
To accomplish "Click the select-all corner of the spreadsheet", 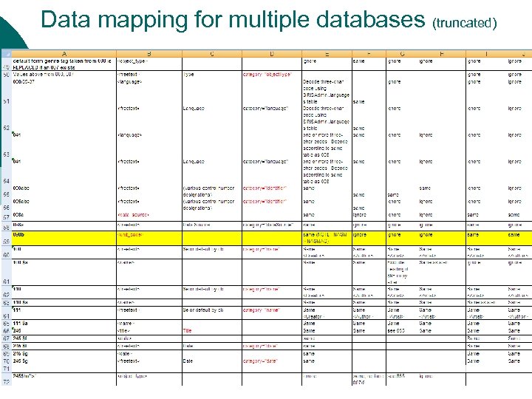I will pos(6,54).
